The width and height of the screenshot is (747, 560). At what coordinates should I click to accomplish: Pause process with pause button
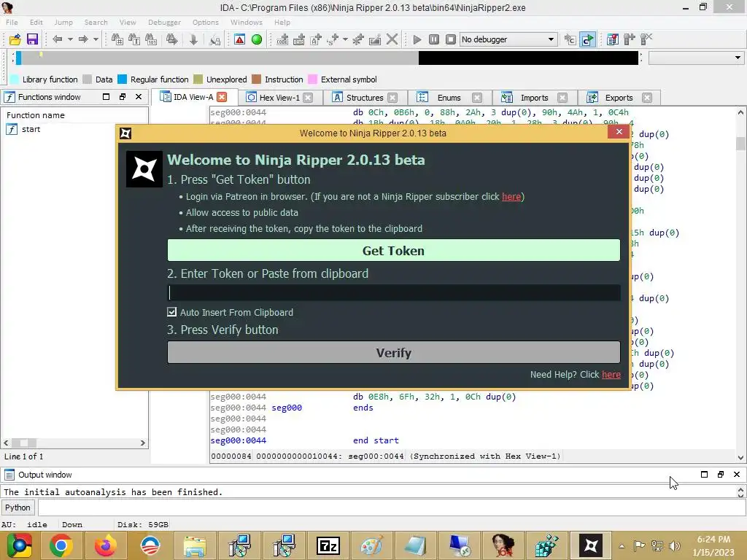pyautogui.click(x=434, y=39)
